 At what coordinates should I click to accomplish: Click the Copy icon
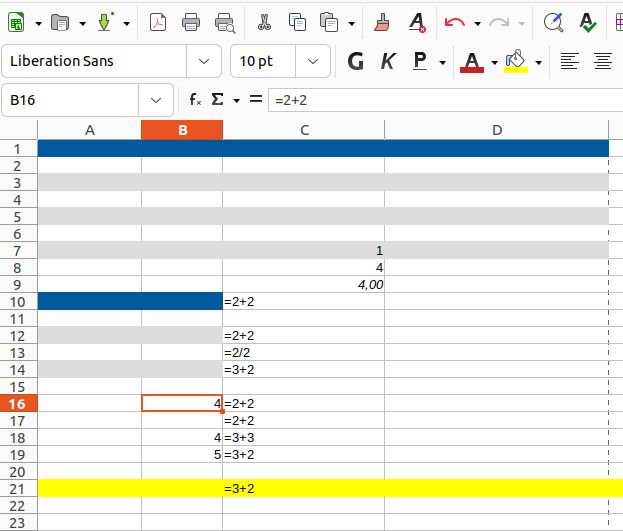pos(297,22)
